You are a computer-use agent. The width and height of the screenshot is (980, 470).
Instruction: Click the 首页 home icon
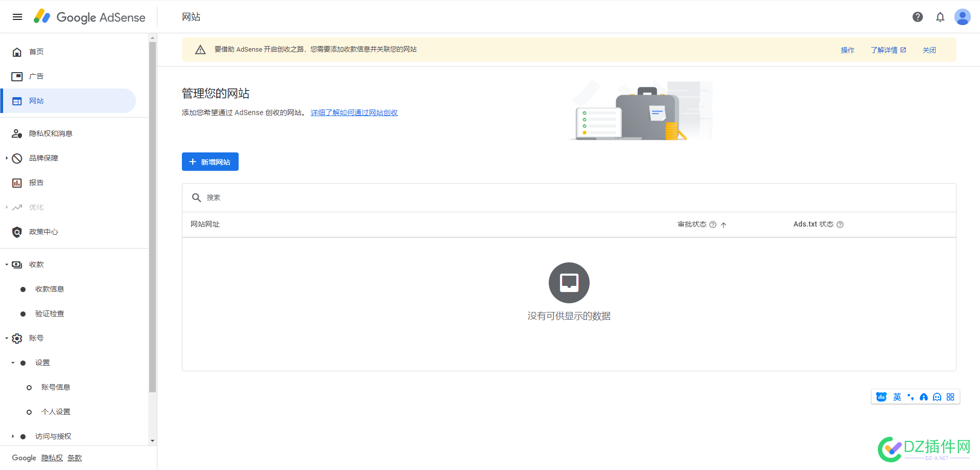tap(17, 52)
